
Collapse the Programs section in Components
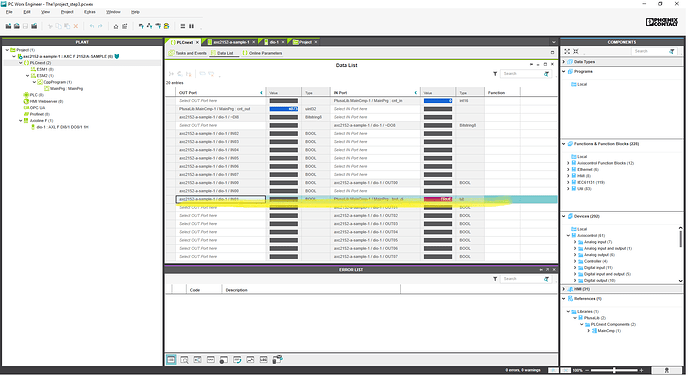tap(564, 71)
